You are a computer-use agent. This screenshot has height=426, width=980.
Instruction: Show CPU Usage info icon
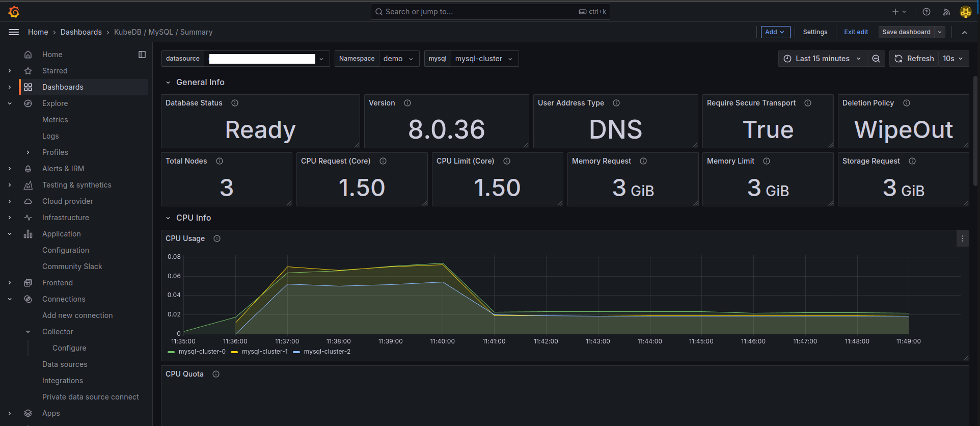coord(217,238)
